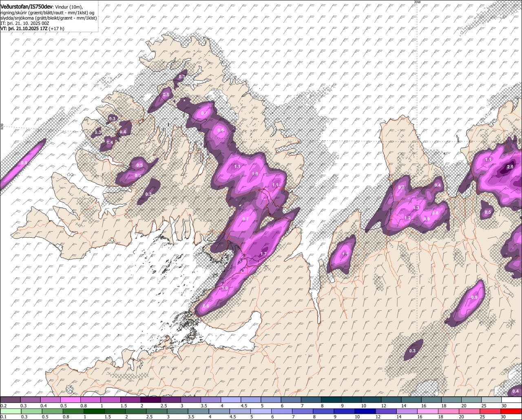The width and height of the screenshot is (522, 420).
Task: Click the '0.1' label in the lower legend
Action: click(x=3, y=417)
